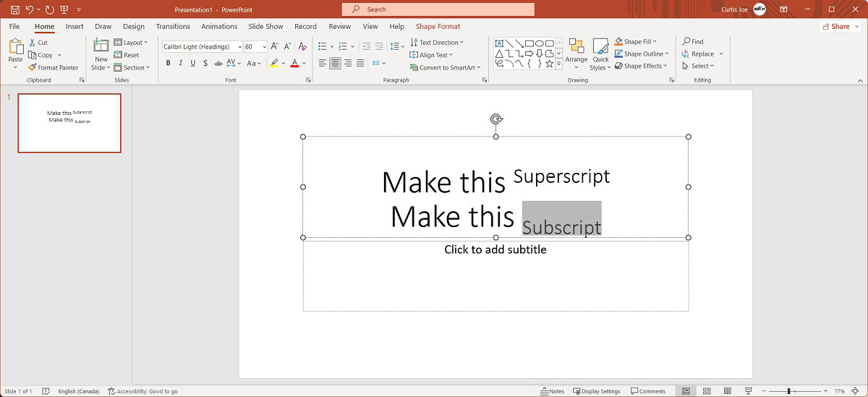
Task: Toggle Underline on the selected text
Action: tap(193, 64)
